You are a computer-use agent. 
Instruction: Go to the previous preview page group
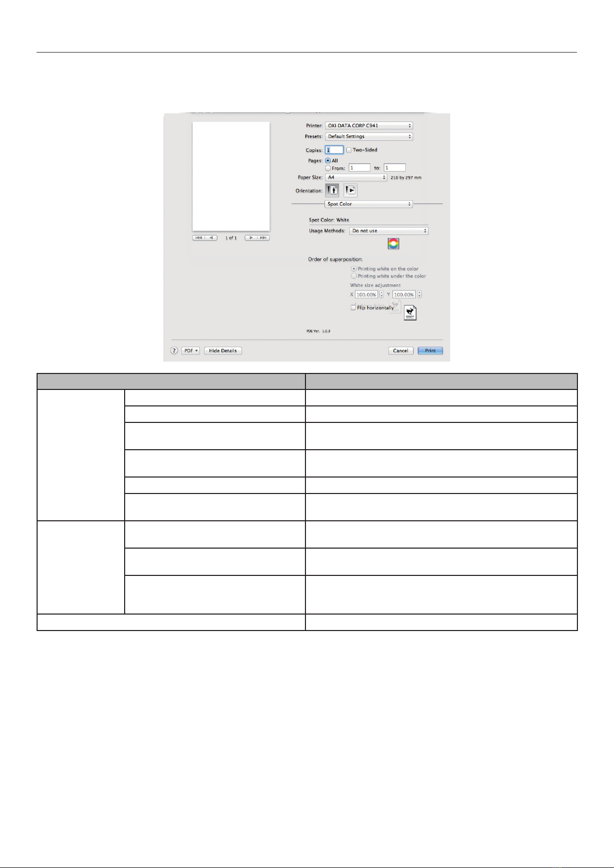point(204,237)
